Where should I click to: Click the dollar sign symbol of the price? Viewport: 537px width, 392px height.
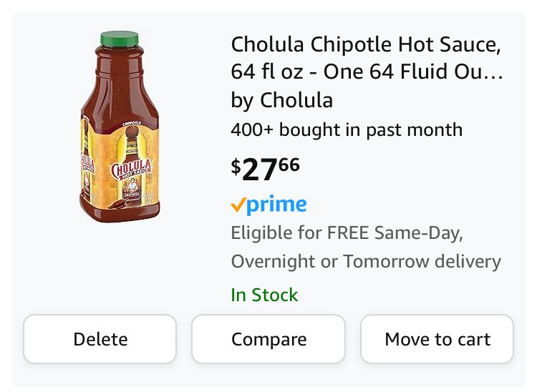point(236,167)
